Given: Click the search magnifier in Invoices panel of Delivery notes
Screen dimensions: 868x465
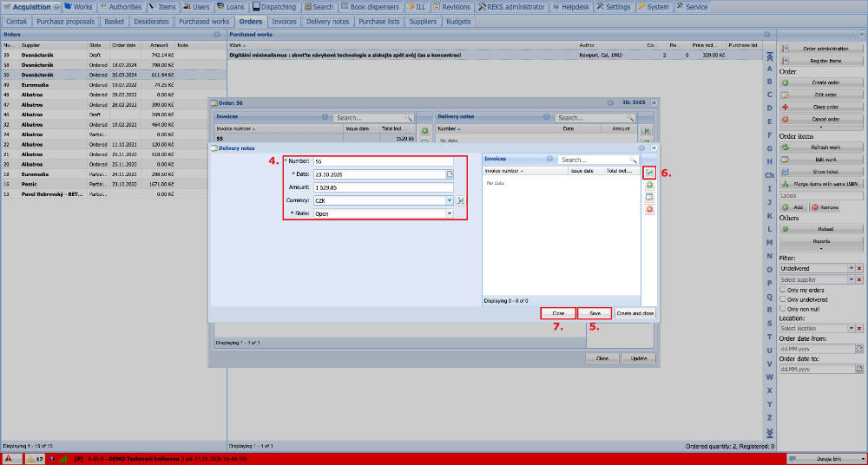Looking at the screenshot, I should [x=634, y=160].
